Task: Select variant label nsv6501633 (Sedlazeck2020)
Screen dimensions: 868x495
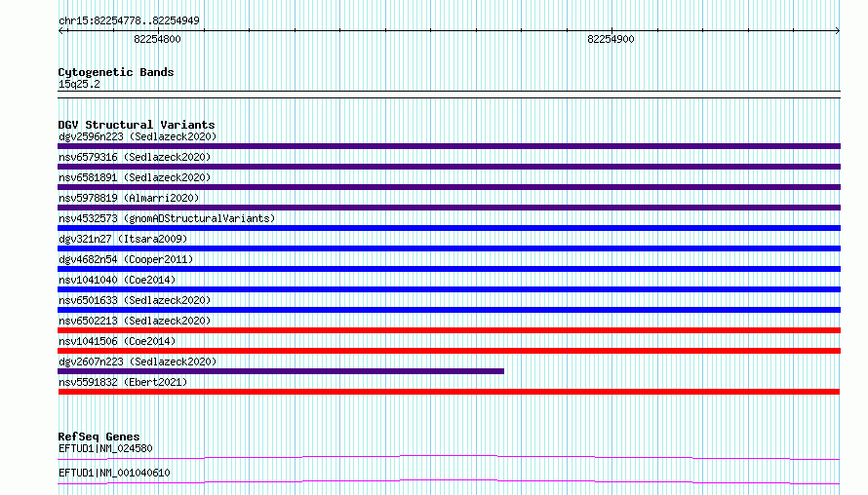Action: (x=135, y=300)
